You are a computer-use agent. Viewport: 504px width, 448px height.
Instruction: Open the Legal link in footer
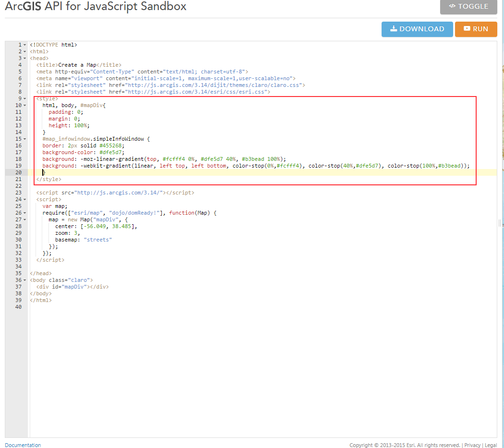click(491, 445)
